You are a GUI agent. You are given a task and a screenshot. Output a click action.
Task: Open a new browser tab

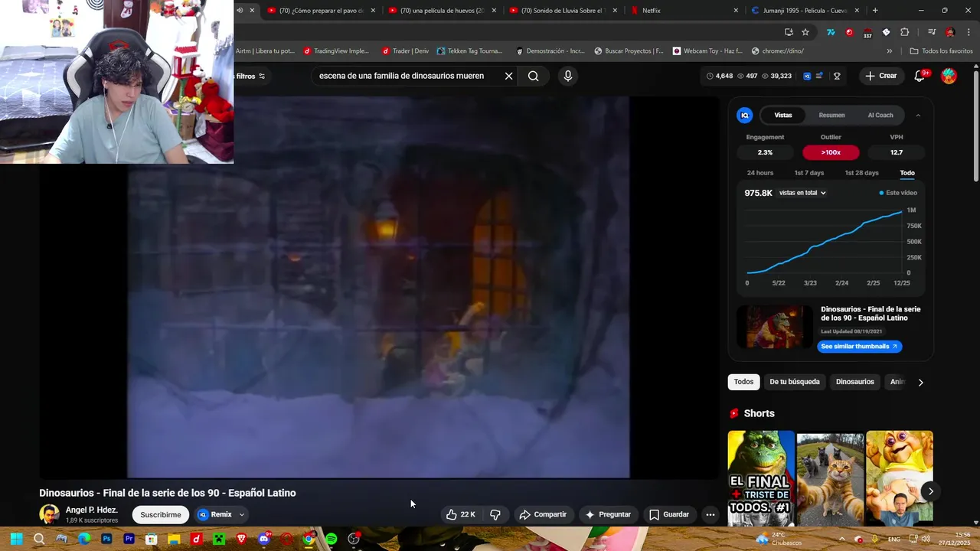[875, 11]
